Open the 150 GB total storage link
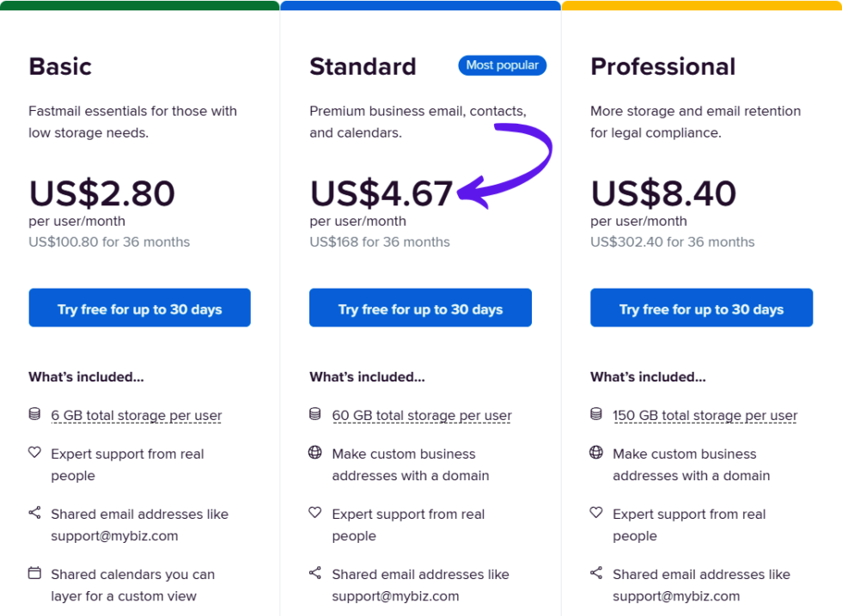 pos(705,415)
